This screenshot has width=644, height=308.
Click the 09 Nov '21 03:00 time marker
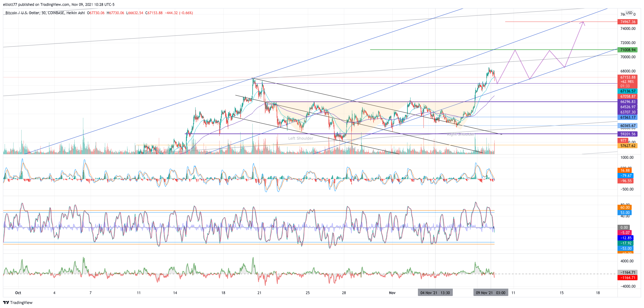tap(490, 293)
